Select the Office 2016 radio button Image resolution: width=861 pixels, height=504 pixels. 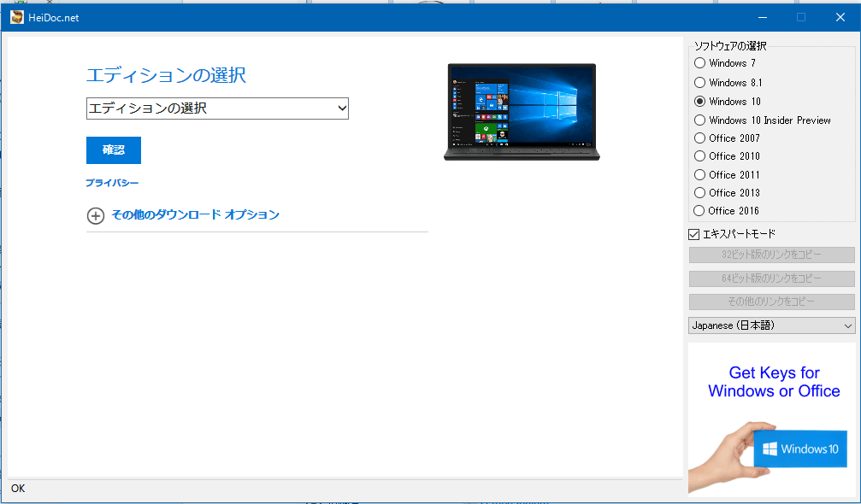click(x=699, y=211)
